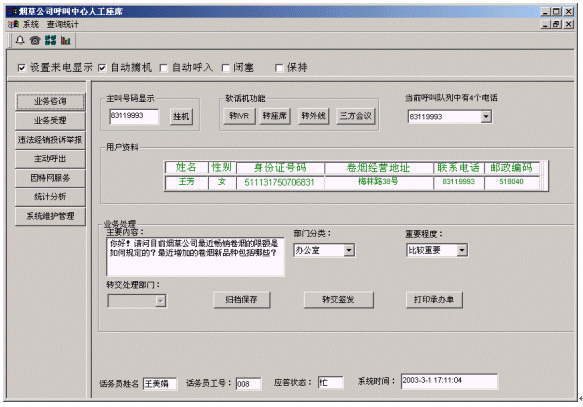Open the 系统 menu
Screen dimensions: 583x407
tap(31, 25)
